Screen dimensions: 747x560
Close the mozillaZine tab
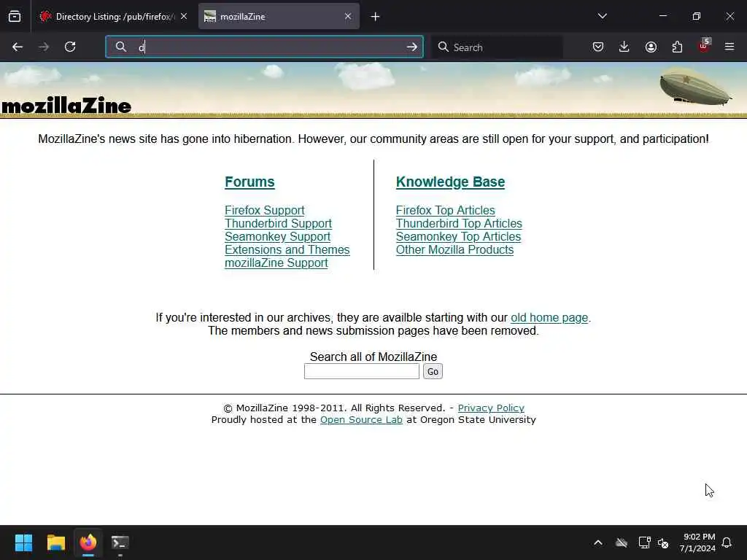348,17
